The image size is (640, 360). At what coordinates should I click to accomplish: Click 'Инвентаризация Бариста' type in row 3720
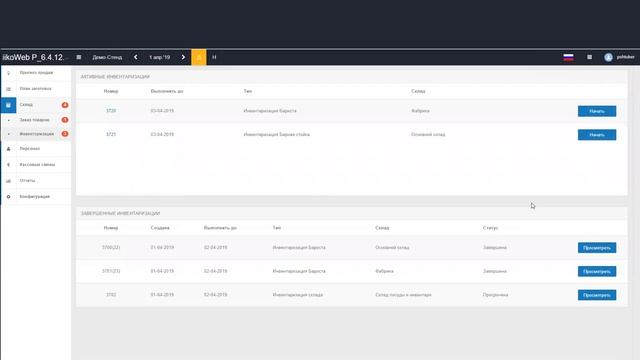point(270,111)
